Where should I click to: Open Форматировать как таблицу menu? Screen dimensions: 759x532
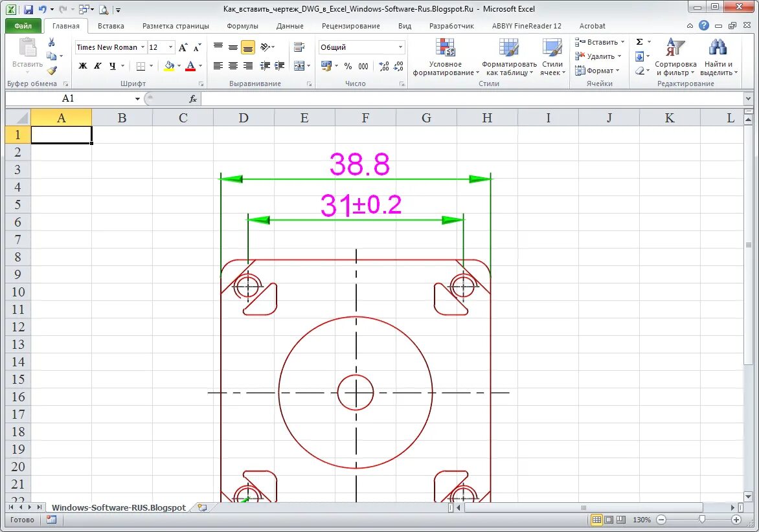509,57
